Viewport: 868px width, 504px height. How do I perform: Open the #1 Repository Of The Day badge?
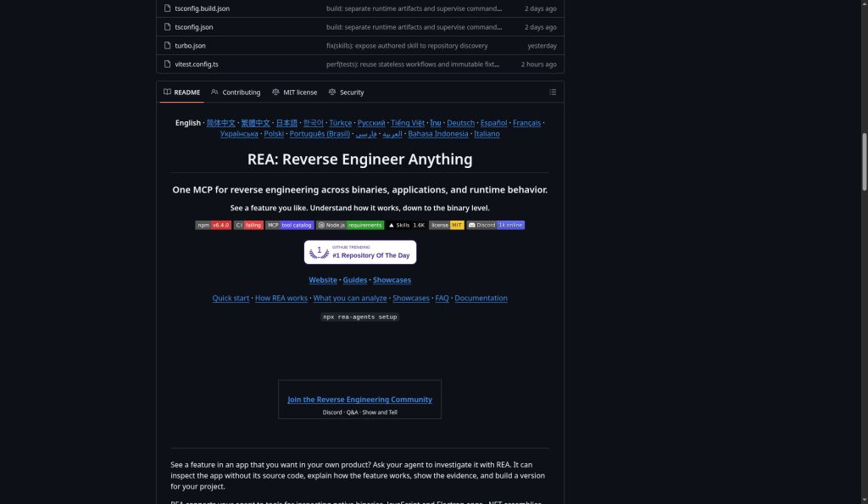(359, 253)
